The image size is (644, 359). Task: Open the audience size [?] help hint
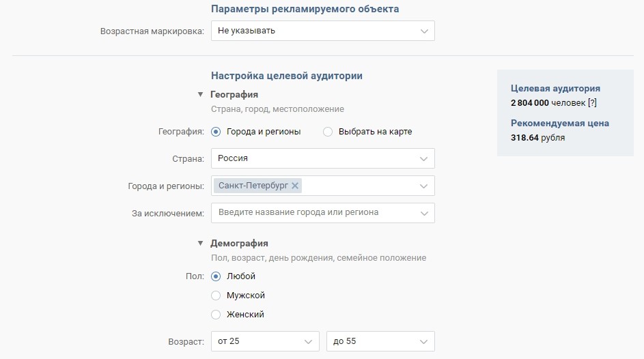pyautogui.click(x=592, y=103)
